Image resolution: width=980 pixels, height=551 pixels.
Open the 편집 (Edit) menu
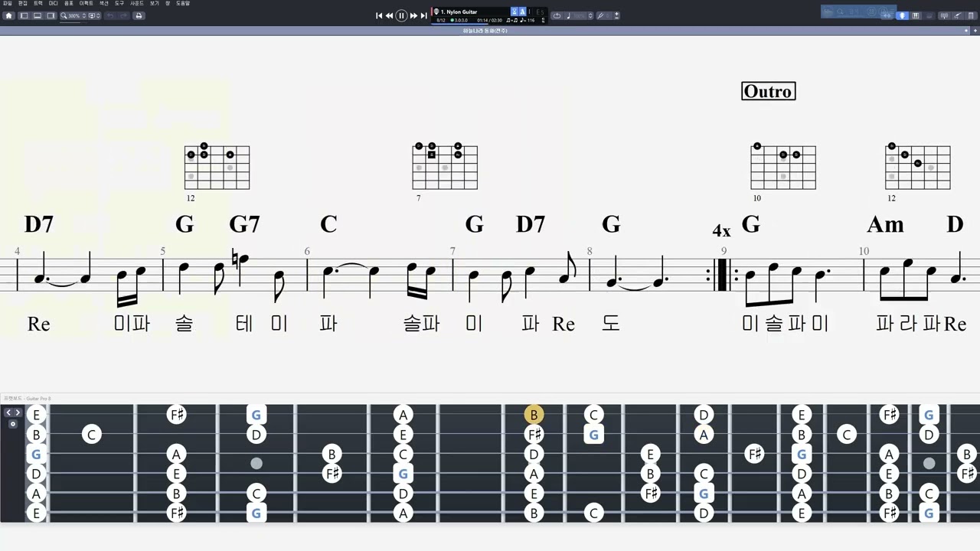(x=22, y=3)
